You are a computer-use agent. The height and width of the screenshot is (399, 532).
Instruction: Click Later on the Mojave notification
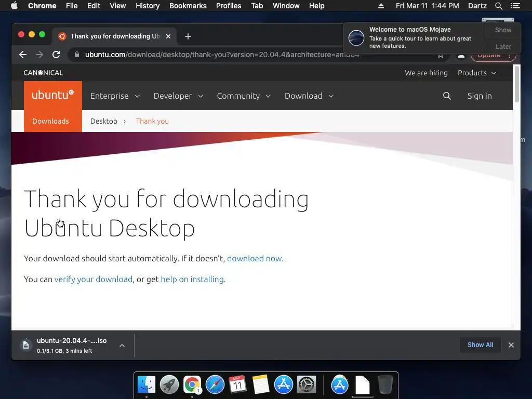(x=503, y=46)
